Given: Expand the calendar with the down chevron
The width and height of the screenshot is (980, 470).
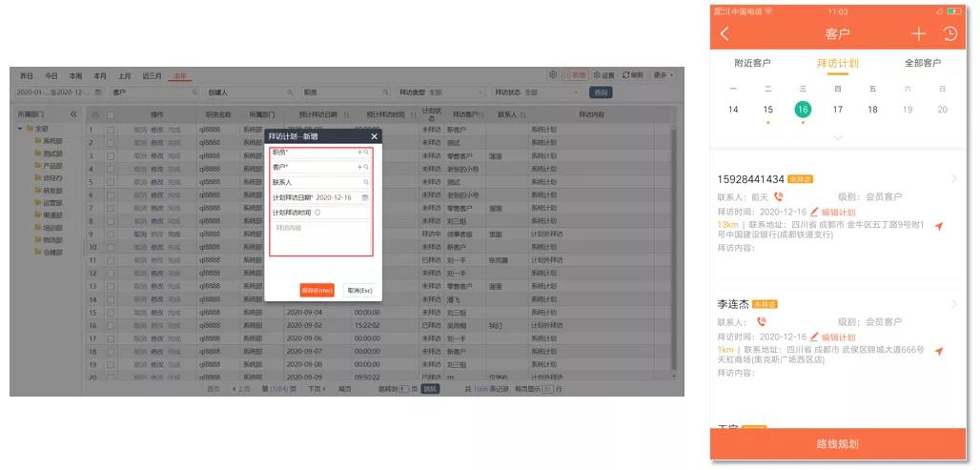Looking at the screenshot, I should pos(838,137).
